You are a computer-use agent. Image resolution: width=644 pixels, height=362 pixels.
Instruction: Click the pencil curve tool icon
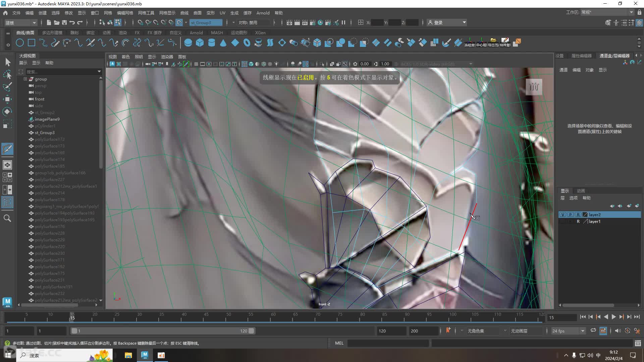55,43
